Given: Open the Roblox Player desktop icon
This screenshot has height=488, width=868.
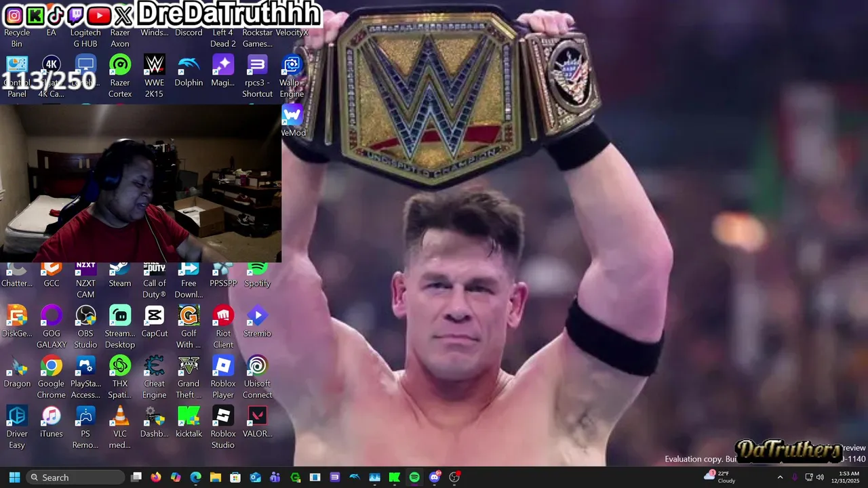Looking at the screenshot, I should [223, 366].
